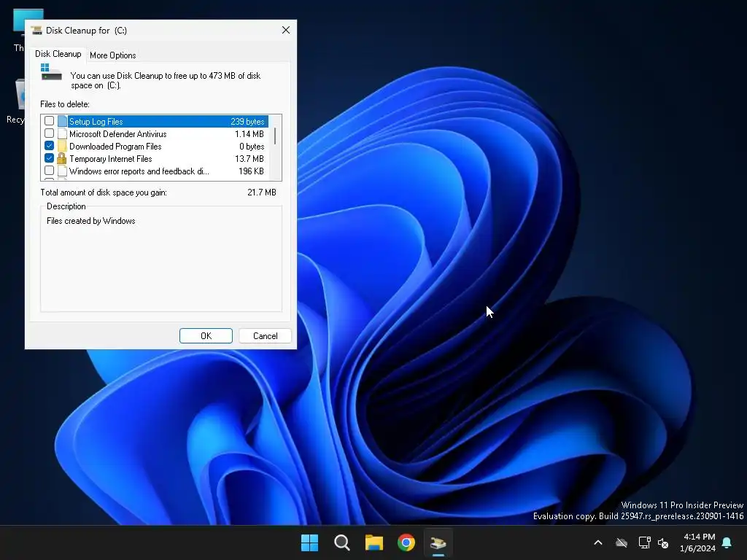
Task: Expand hidden system tray icons
Action: pyautogui.click(x=598, y=542)
